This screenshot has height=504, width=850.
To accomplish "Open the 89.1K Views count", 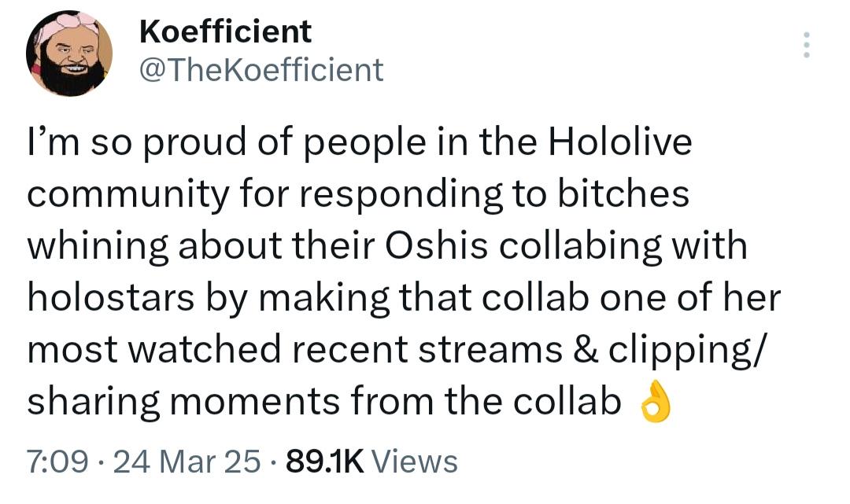I will point(324,461).
